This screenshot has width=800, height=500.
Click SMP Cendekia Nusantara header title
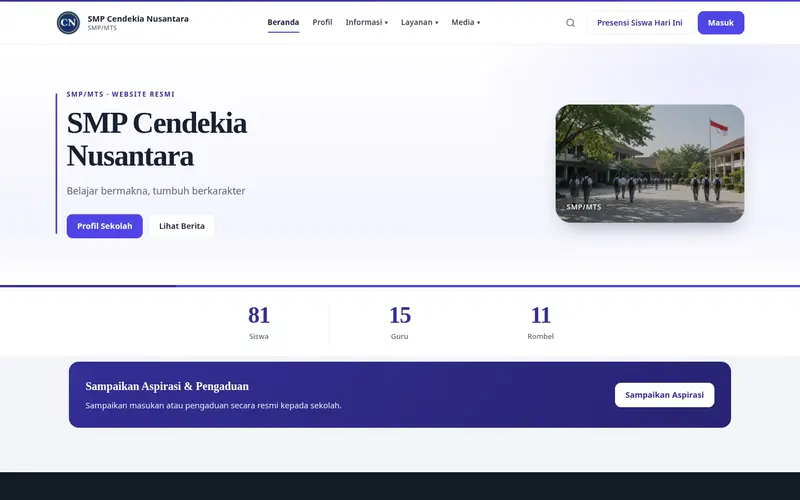point(138,19)
